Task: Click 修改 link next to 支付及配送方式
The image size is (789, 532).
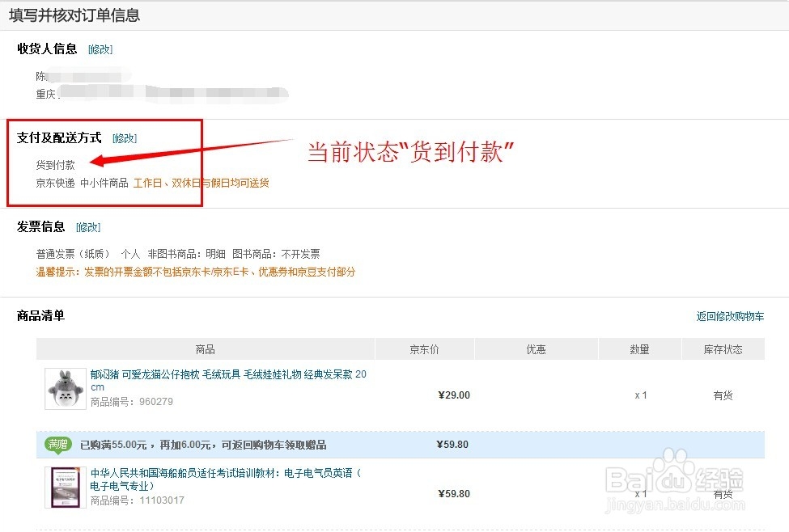Action: [125, 138]
